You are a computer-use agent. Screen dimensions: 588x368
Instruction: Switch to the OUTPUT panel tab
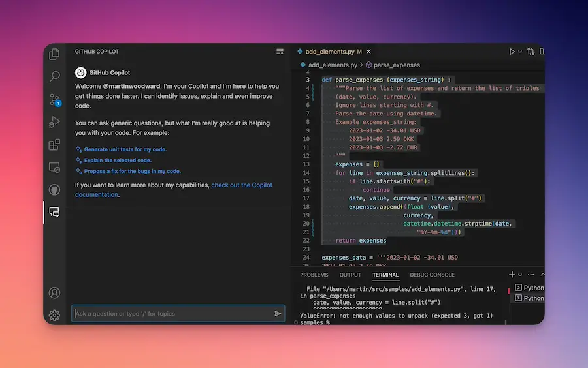point(350,275)
